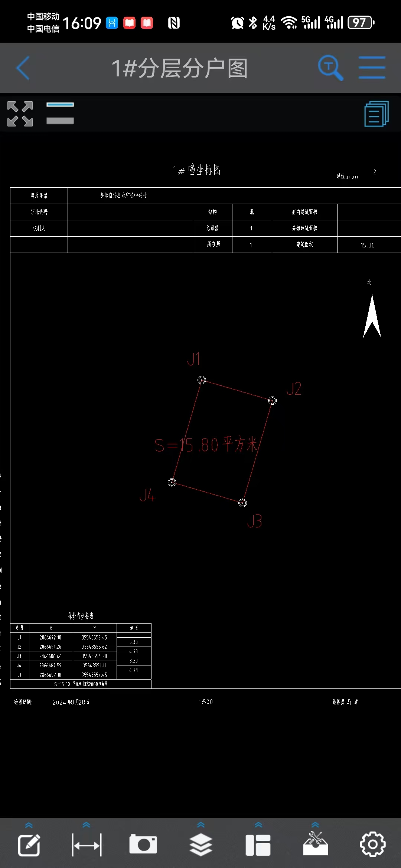Tap the camera screenshot icon
Screen dimensions: 401x868
coord(143,845)
